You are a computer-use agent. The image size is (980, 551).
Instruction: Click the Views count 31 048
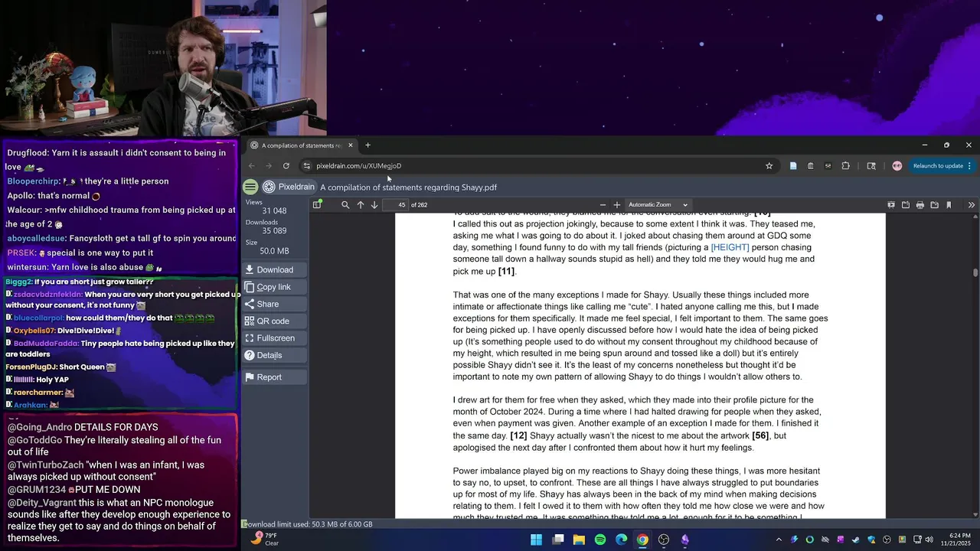coord(274,210)
